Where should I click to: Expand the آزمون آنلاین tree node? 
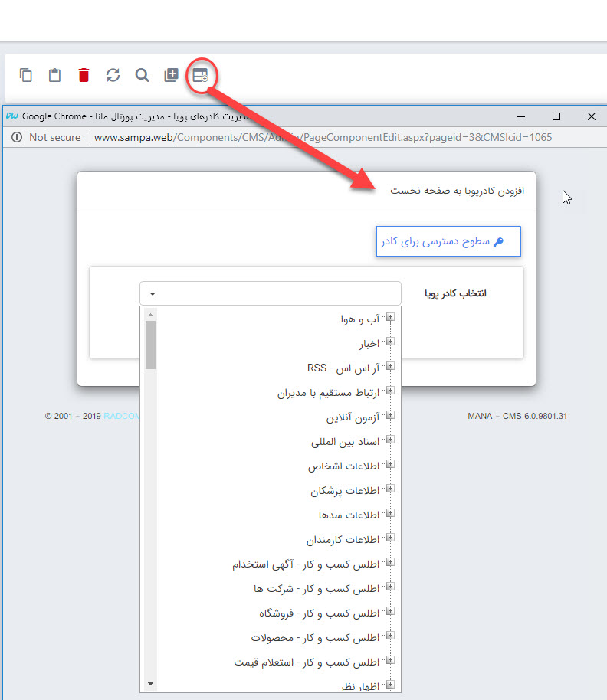[x=389, y=416]
